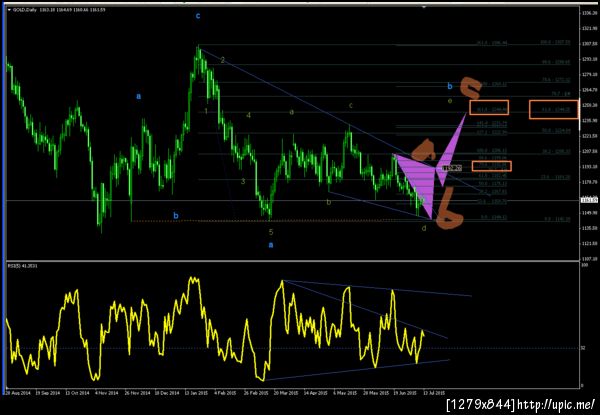Click the 6 May 2015 date label

pos(346,393)
